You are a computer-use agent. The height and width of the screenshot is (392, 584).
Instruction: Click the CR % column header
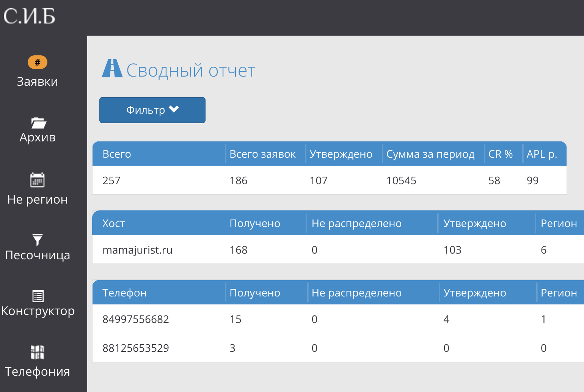(501, 154)
